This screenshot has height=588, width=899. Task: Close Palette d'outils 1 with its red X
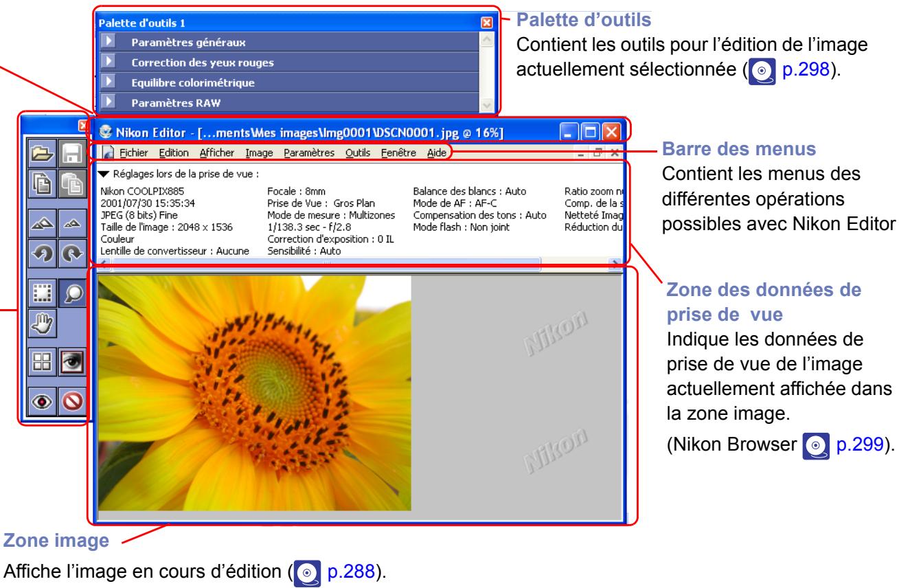click(x=487, y=22)
